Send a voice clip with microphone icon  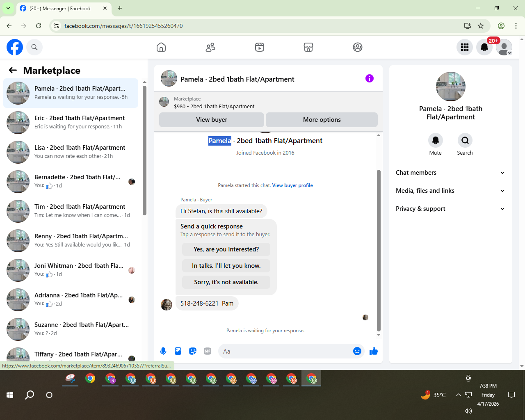pyautogui.click(x=163, y=351)
